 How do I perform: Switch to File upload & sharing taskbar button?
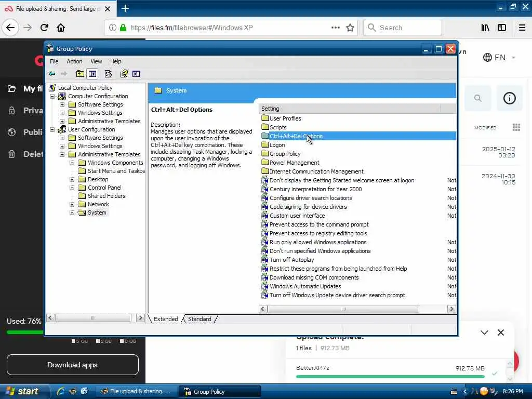point(136,391)
